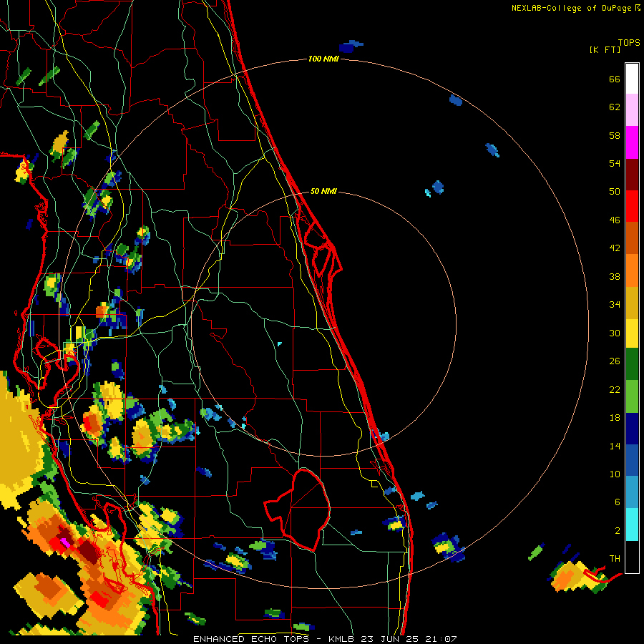Click the 100 NMI range ring label
The image size is (644, 644).
tap(323, 59)
